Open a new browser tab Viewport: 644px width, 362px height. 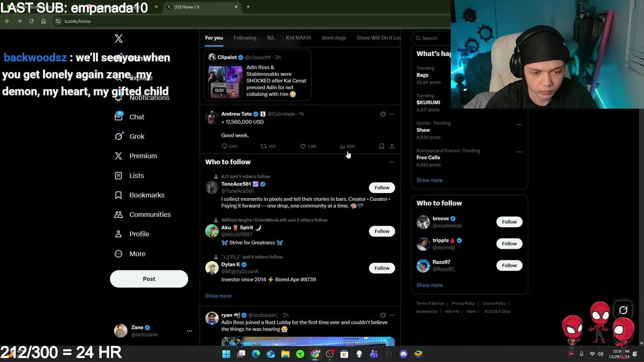pos(248,7)
